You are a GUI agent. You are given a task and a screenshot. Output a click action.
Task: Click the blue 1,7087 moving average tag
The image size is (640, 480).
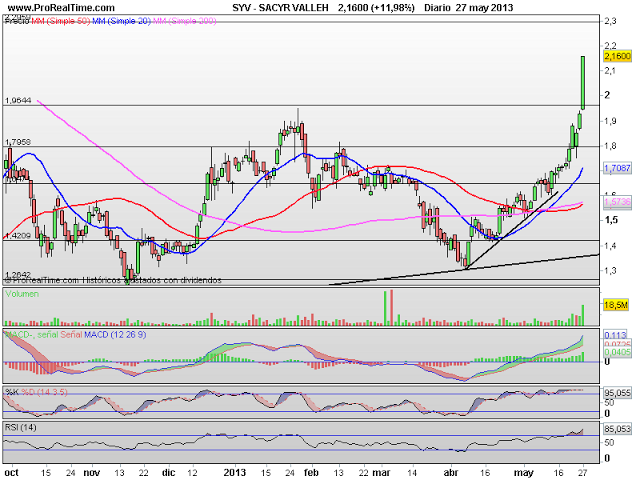pyautogui.click(x=616, y=169)
